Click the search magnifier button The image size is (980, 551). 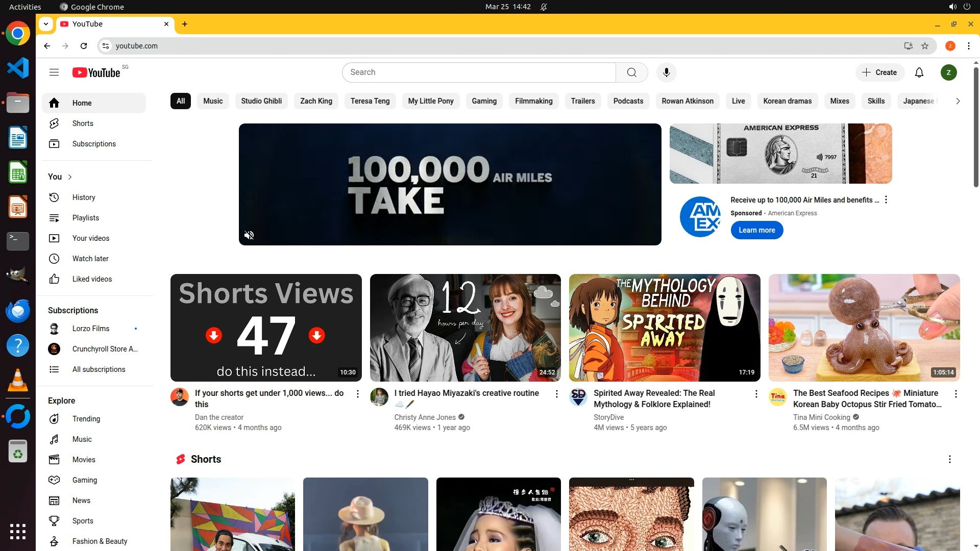coord(631,72)
